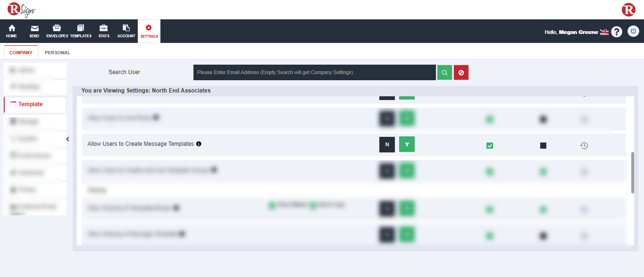Switch to the Company tab
The image size is (644, 277).
pos(21,52)
